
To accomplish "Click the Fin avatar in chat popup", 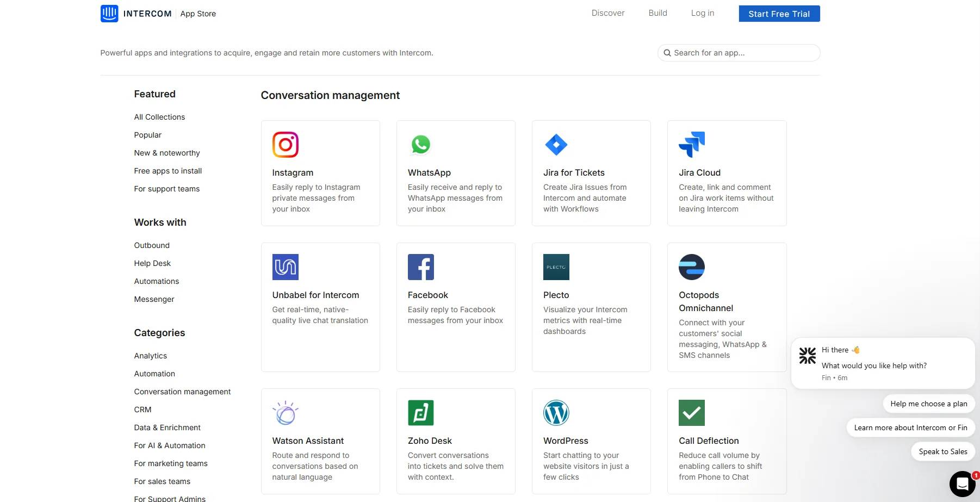I will pyautogui.click(x=808, y=356).
